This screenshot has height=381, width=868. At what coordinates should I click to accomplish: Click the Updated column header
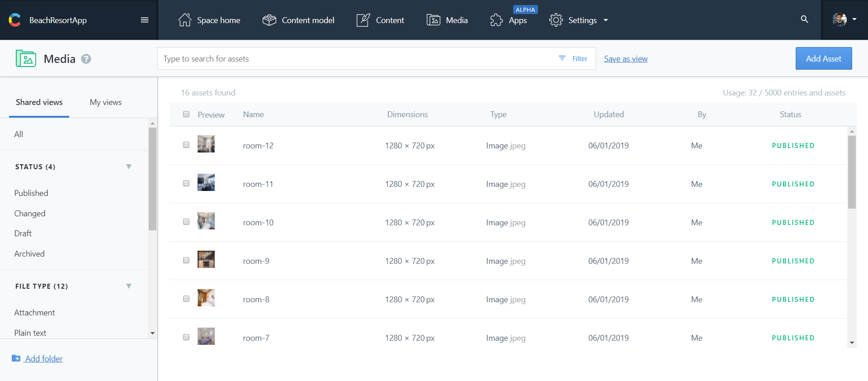(x=609, y=114)
